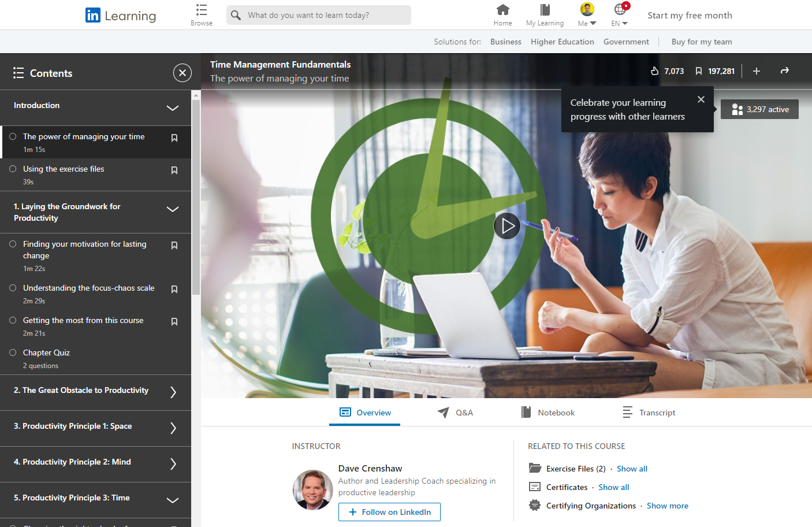Collapse Laying the Groundwork for Productivity
812x527 pixels.
173,209
